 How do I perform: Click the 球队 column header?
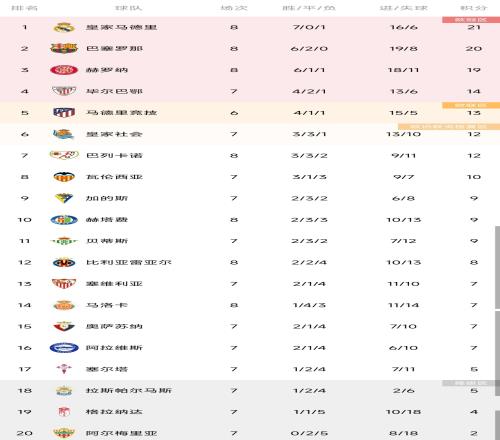128,8
